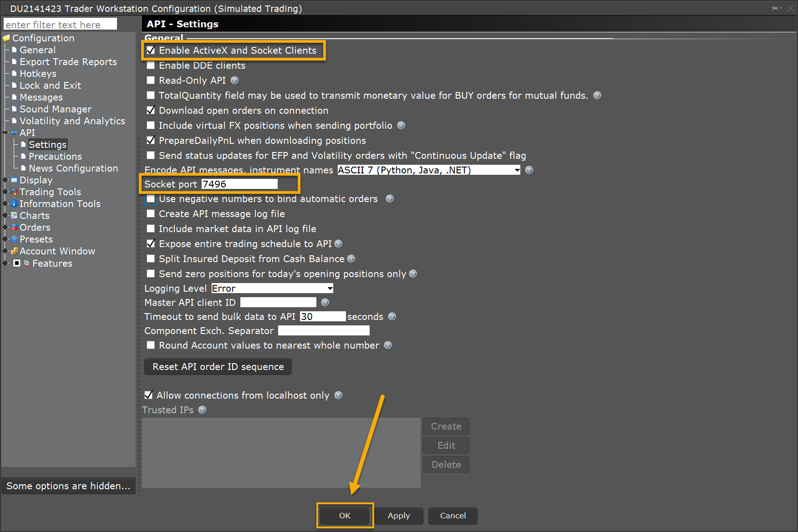This screenshot has height=532, width=798.
Task: Open the Logging Level dropdown
Action: (272, 288)
